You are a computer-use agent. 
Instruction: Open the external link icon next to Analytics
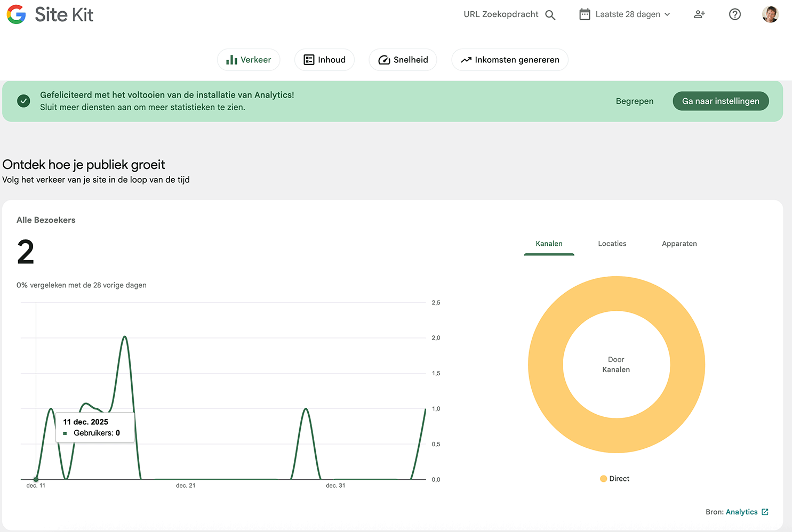tap(765, 512)
